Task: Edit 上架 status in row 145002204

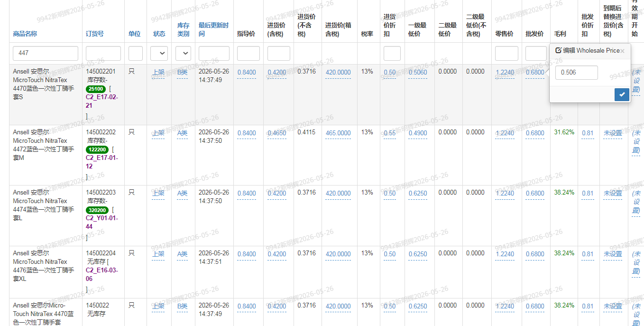Action: click(x=158, y=254)
